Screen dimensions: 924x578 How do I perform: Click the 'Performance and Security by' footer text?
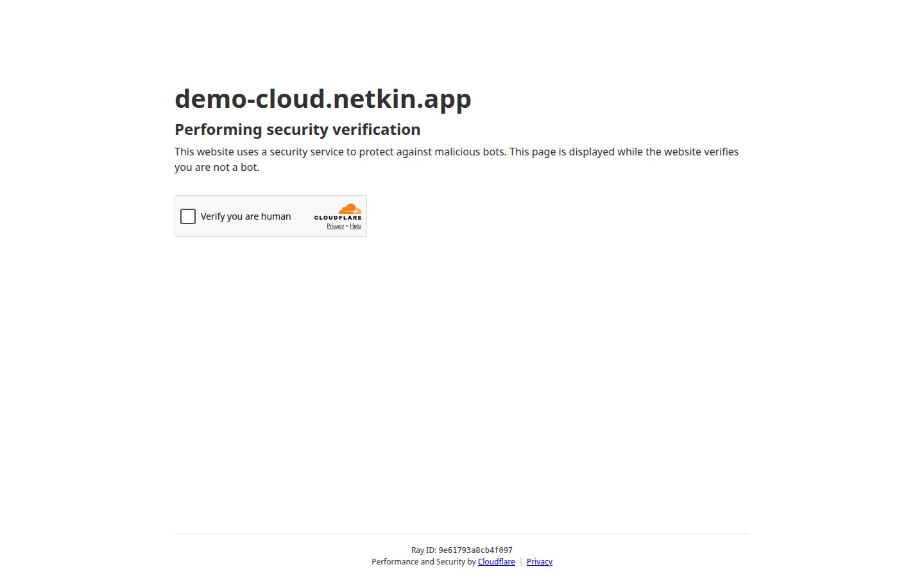click(424, 562)
